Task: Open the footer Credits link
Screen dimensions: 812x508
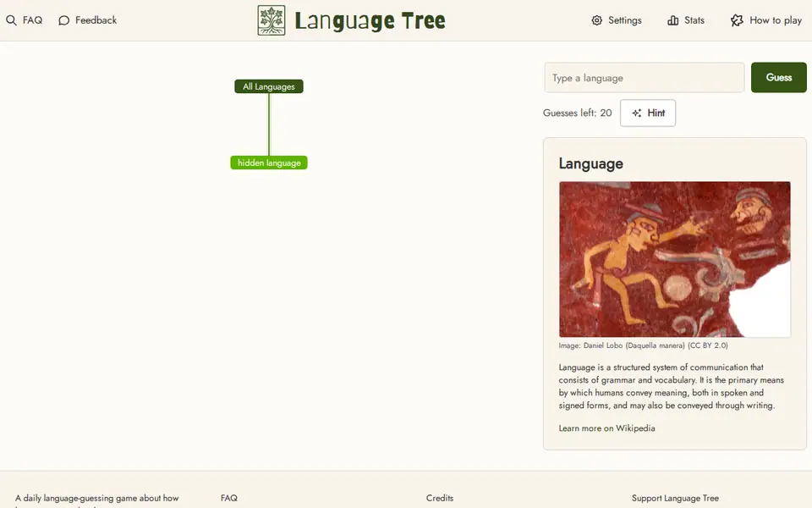Action: [x=440, y=498]
